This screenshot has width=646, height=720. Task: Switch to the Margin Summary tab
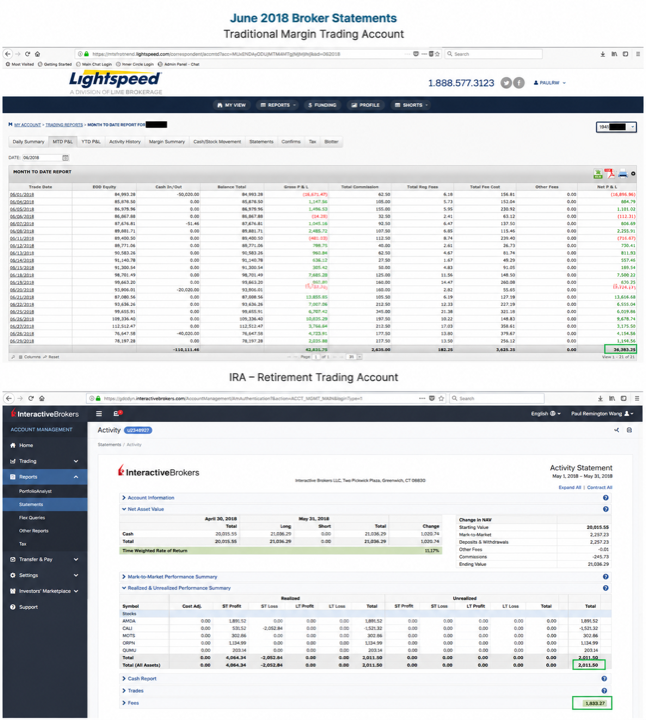[167, 141]
